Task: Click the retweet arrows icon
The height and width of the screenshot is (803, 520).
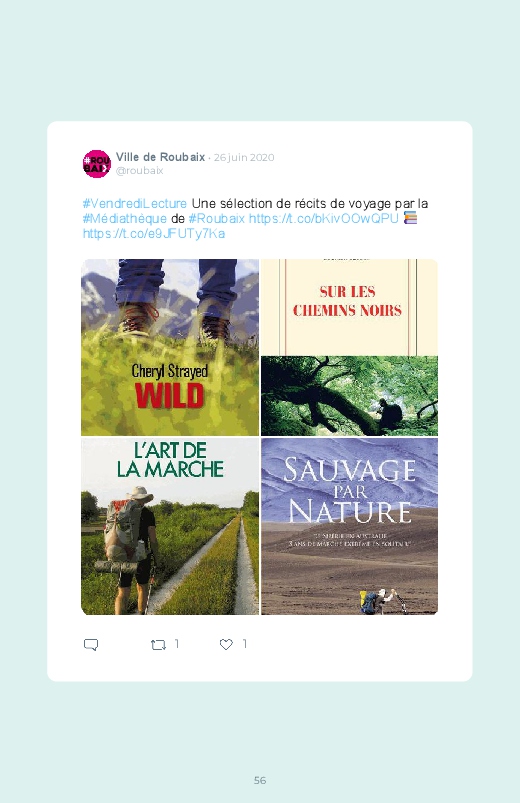Action: tap(158, 645)
